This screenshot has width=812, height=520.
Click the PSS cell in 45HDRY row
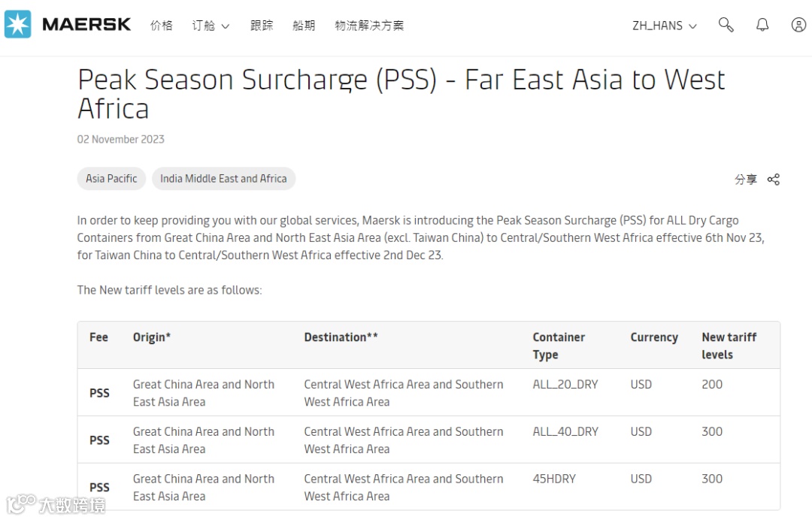coord(99,488)
